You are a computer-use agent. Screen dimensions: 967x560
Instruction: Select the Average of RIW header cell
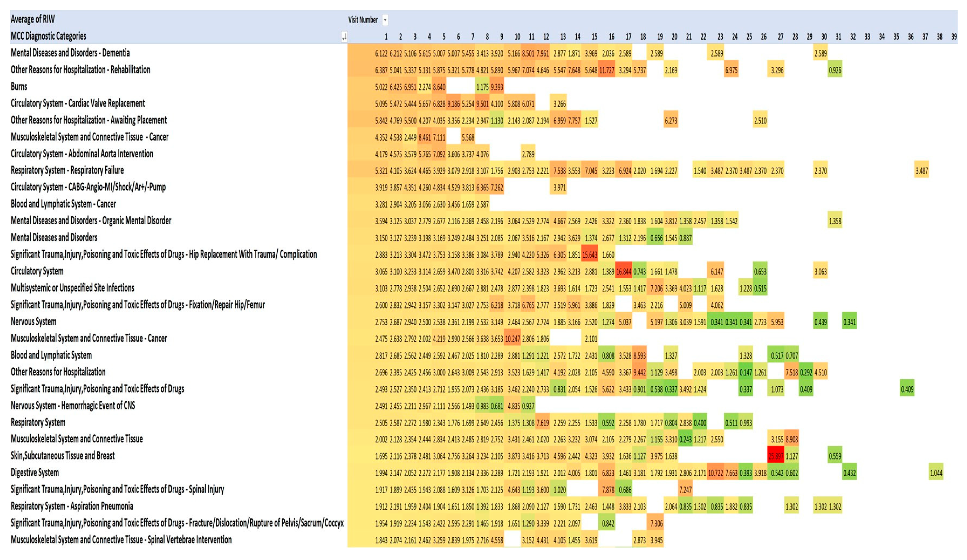click(33, 19)
